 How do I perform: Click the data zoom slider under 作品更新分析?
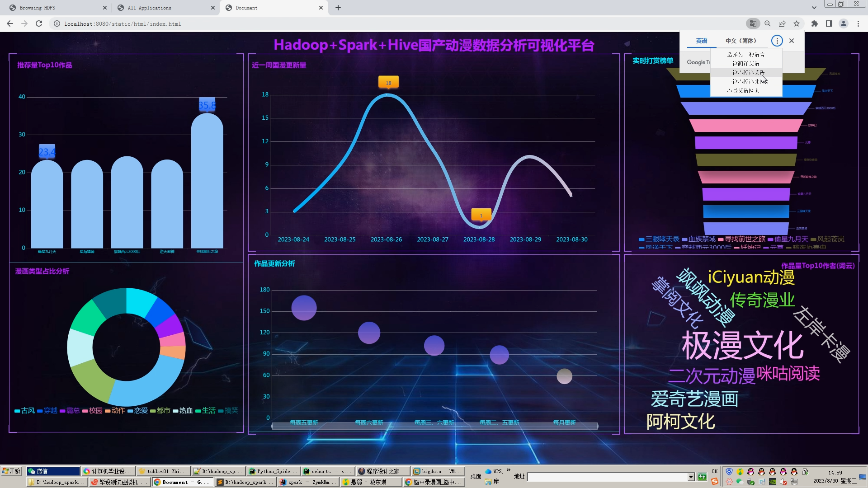click(x=434, y=426)
